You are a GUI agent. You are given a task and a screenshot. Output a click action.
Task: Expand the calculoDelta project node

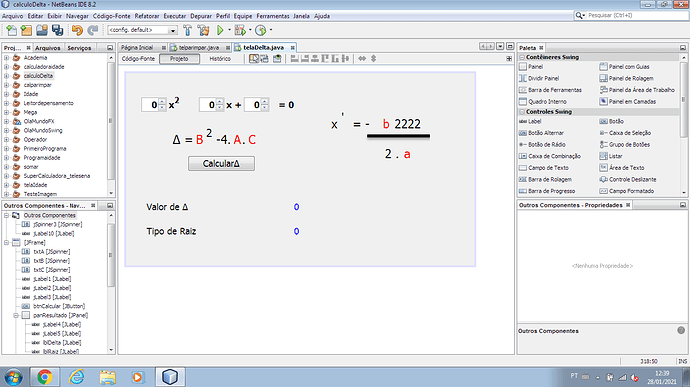[7, 76]
